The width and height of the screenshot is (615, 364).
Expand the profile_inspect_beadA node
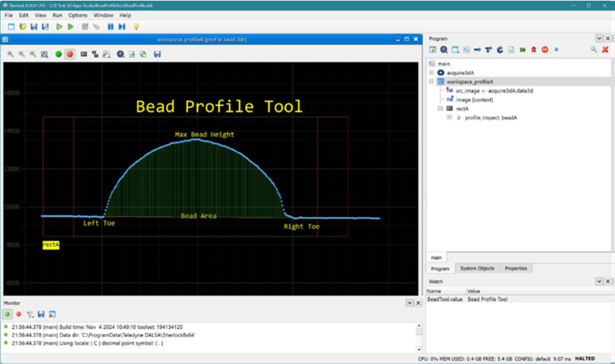click(449, 117)
